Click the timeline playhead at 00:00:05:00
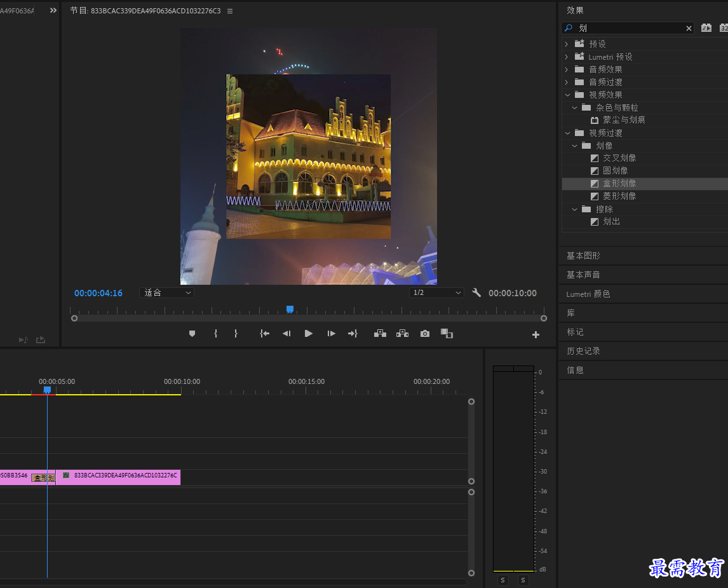The image size is (728, 588). pos(47,390)
